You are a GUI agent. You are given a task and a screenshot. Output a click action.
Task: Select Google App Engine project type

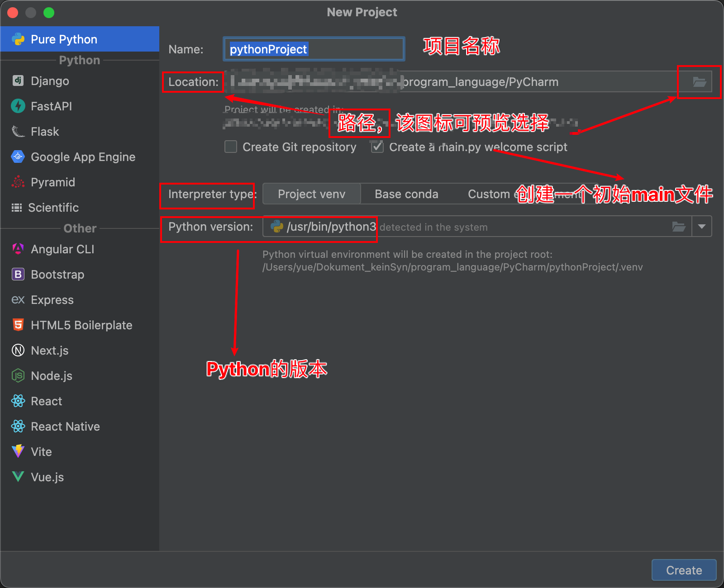[x=80, y=156]
